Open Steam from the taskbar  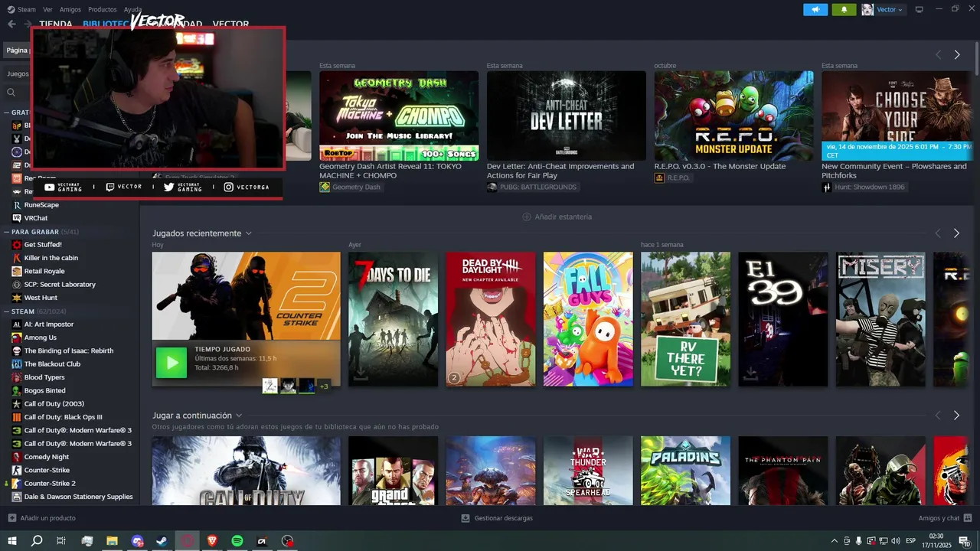(x=162, y=541)
